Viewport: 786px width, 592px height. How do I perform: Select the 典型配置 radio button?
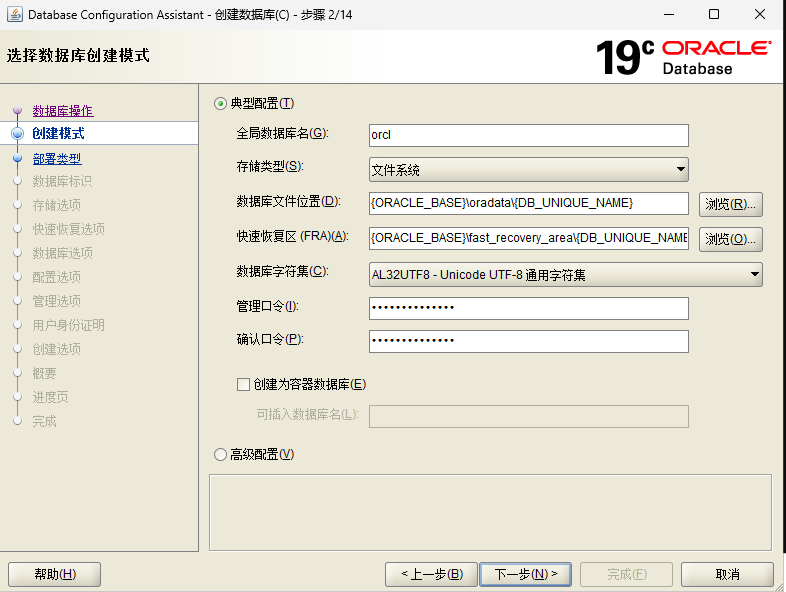pos(220,104)
